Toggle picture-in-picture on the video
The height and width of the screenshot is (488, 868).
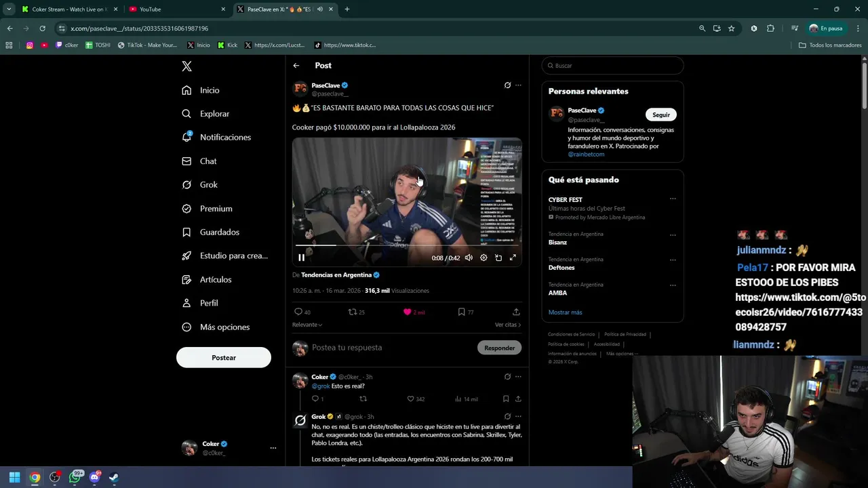(498, 258)
